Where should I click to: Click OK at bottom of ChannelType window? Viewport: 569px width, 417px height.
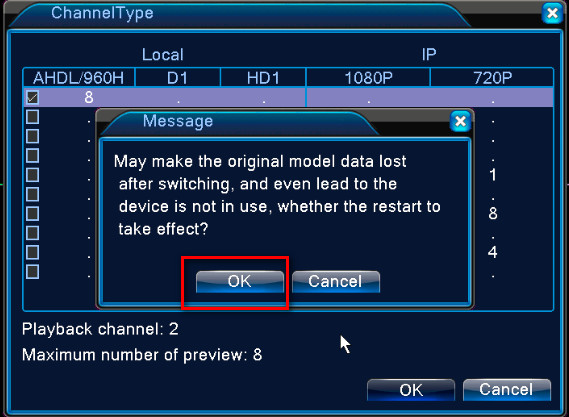(x=411, y=390)
